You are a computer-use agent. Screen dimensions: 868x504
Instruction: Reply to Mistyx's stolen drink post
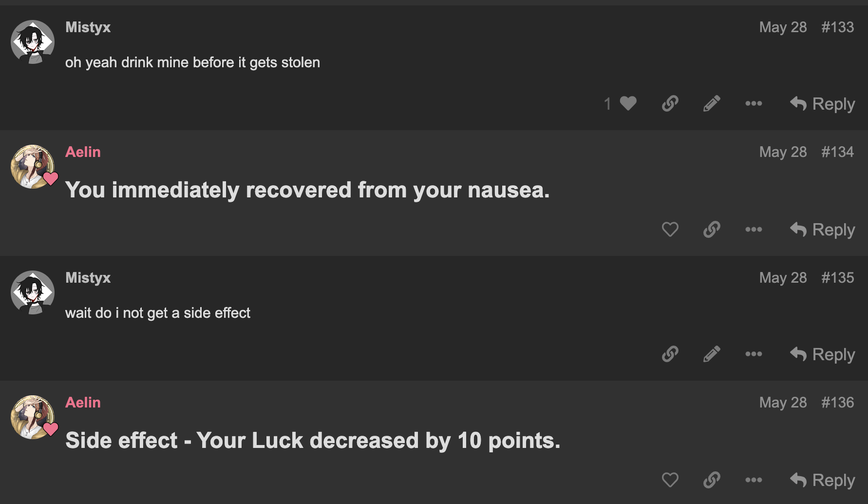click(822, 103)
